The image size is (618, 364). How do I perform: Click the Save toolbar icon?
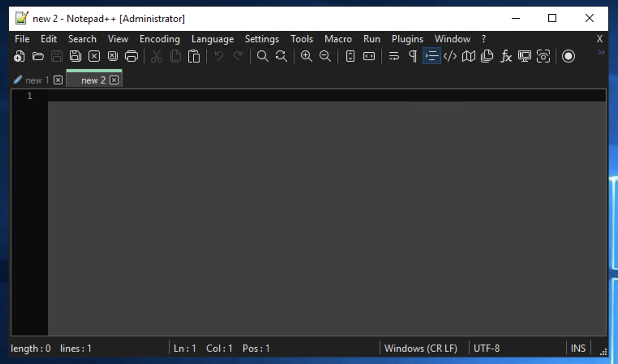point(57,56)
